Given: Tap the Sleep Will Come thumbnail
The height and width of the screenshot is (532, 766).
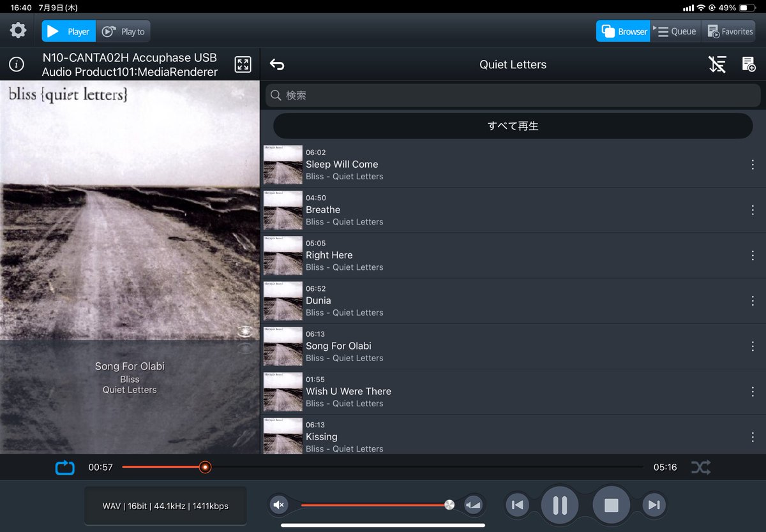Looking at the screenshot, I should point(283,165).
